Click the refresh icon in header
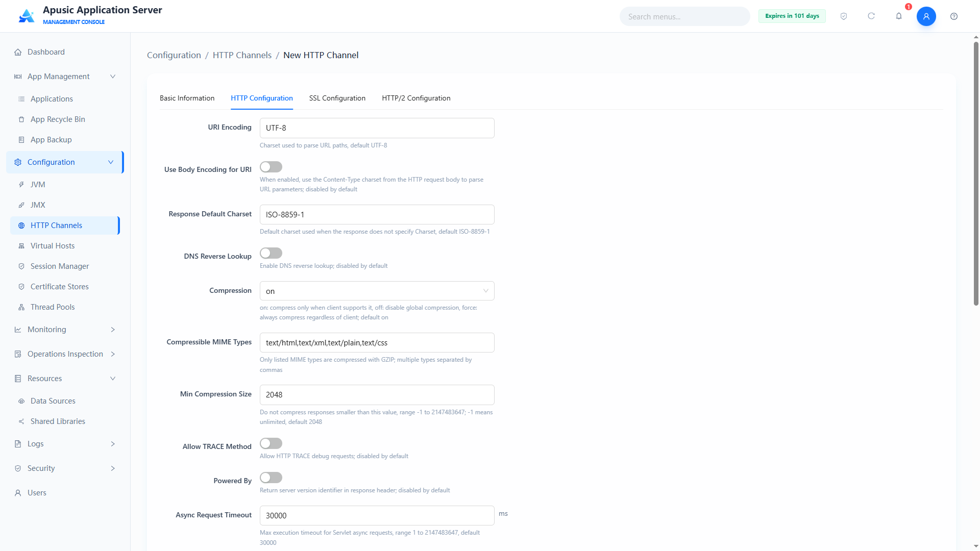This screenshot has height=551, width=980. pyautogui.click(x=871, y=16)
